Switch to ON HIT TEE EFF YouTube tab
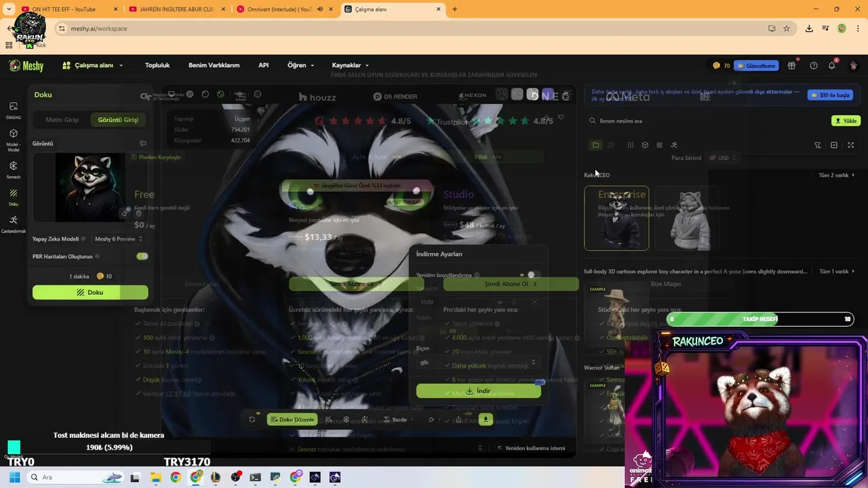The image size is (868, 488). coord(68,9)
